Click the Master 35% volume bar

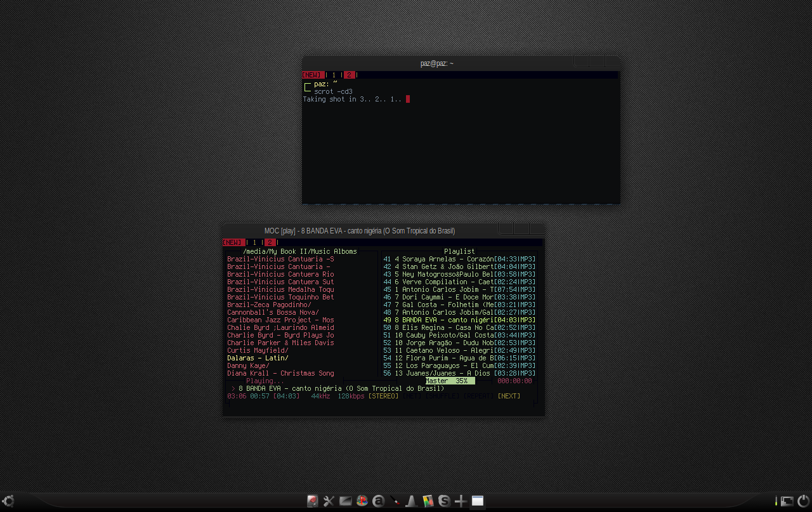(450, 381)
